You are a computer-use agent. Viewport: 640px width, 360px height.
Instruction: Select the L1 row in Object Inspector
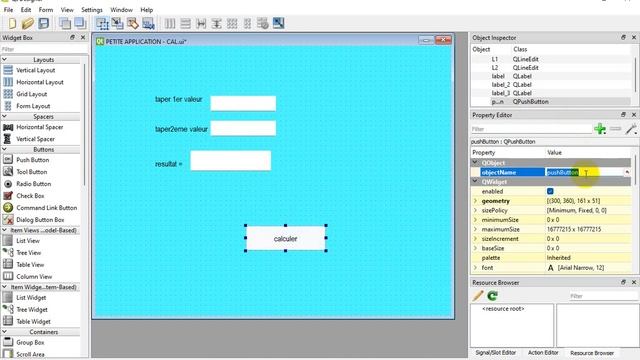[x=551, y=59]
